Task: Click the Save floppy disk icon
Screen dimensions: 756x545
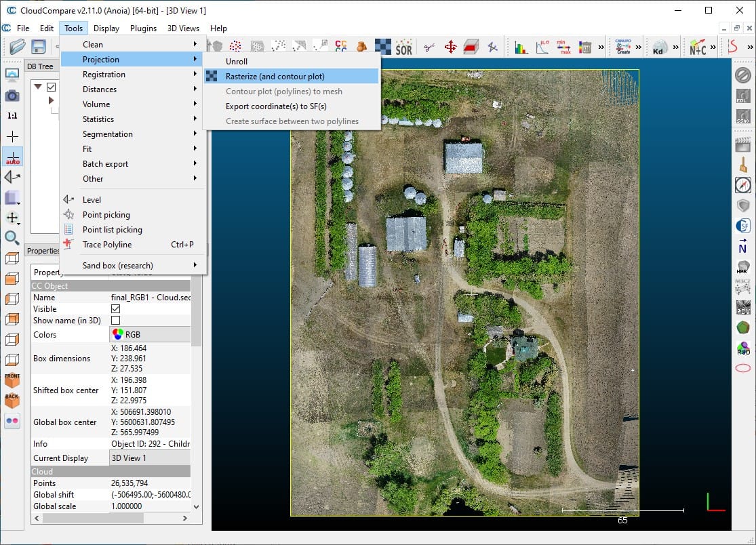Action: 38,47
